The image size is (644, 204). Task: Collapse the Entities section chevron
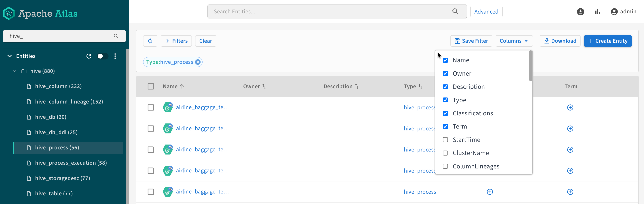tap(10, 56)
